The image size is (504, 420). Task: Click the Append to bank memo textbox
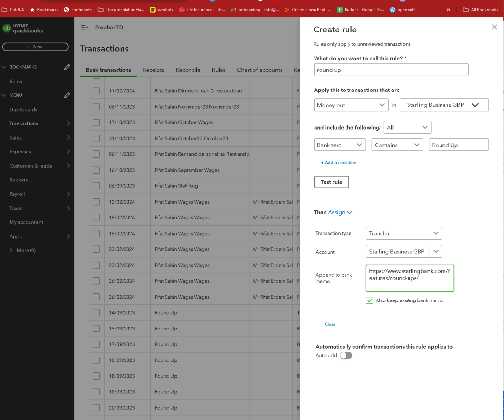(409, 278)
